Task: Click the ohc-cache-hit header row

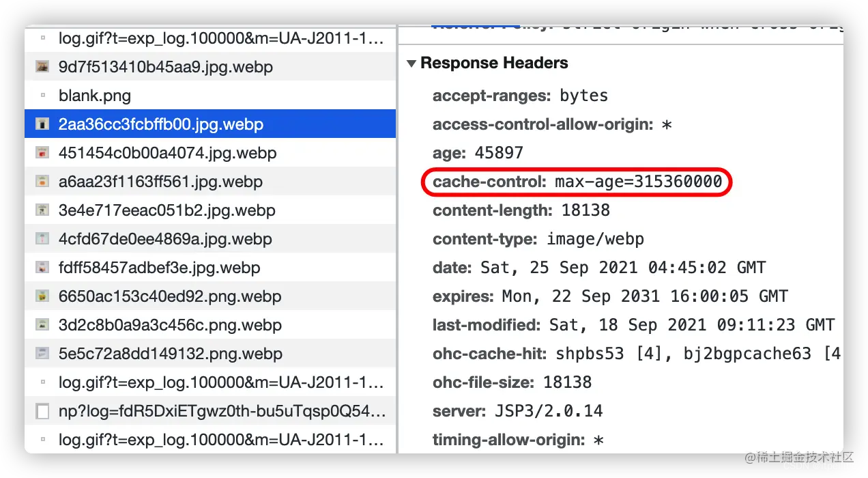Action: (637, 354)
